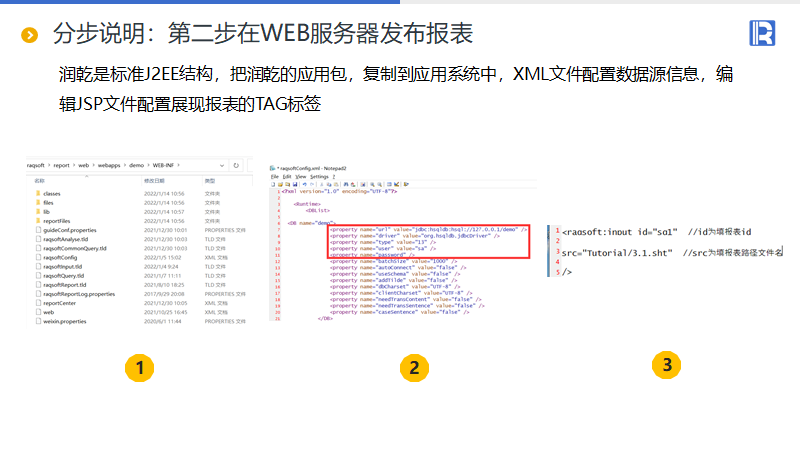Click Copy icon in Notepad2 toolbar
The width and height of the screenshot is (800, 450).
click(x=329, y=184)
